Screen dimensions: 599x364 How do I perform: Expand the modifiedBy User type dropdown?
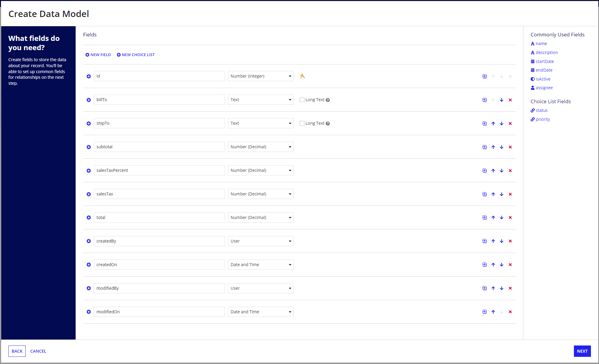tap(261, 288)
